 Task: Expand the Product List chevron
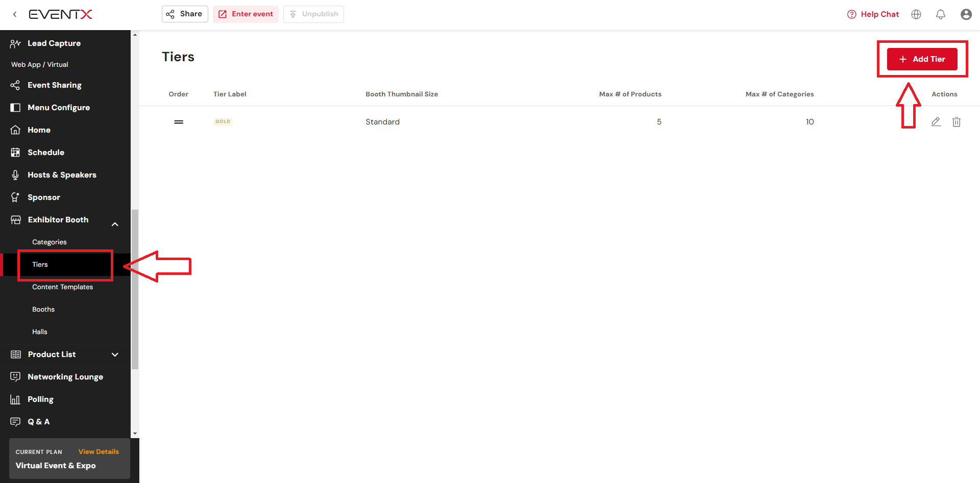pos(115,354)
